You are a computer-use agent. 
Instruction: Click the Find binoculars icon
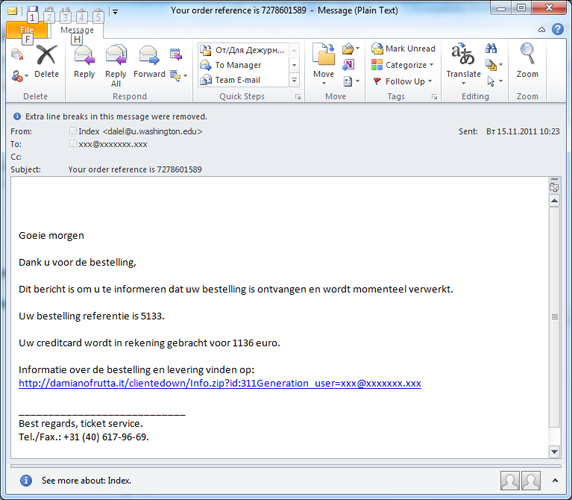click(491, 49)
